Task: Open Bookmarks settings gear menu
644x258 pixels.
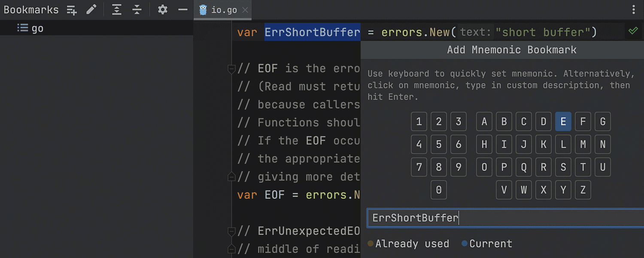Action: [162, 10]
